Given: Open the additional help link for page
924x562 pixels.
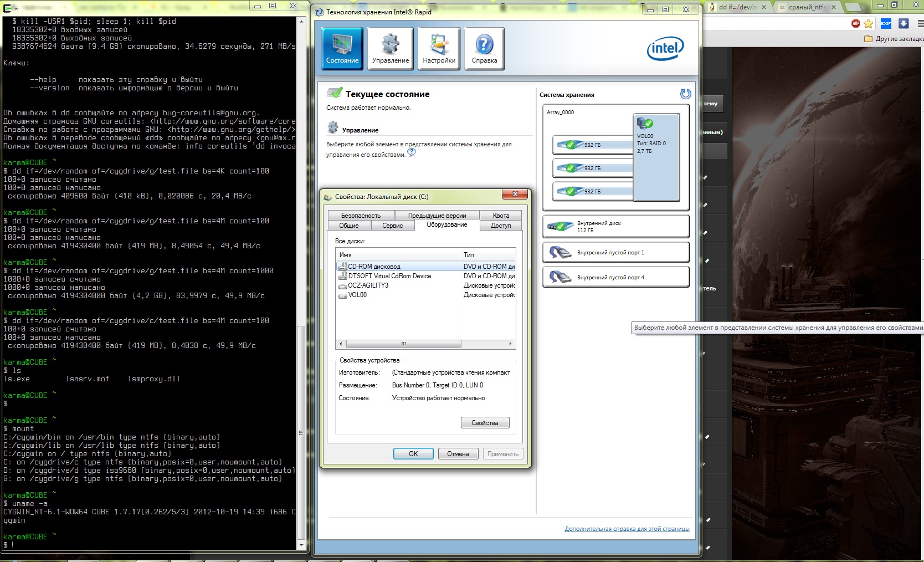Looking at the screenshot, I should (627, 529).
